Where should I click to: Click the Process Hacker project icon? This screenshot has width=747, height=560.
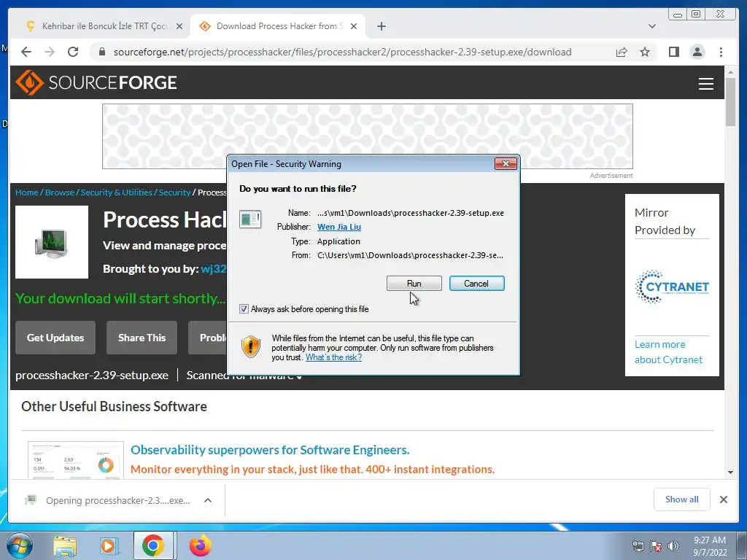click(52, 242)
